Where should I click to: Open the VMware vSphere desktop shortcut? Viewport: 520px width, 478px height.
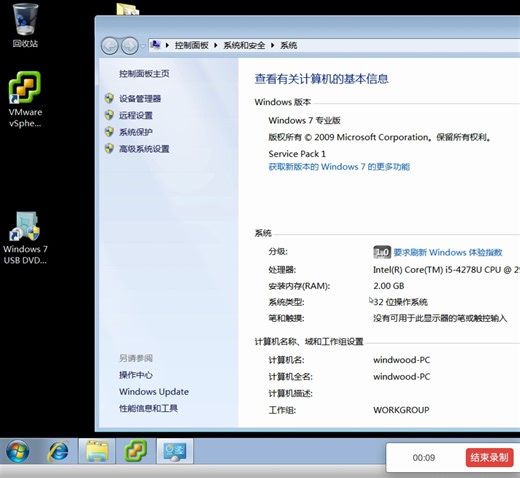point(25,99)
